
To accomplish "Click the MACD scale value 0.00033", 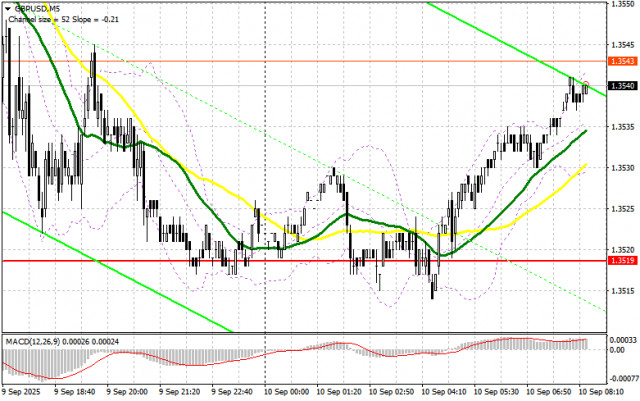I will click(623, 340).
